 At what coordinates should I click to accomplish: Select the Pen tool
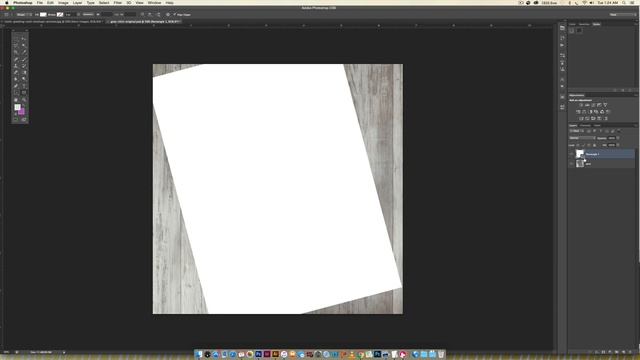(x=16, y=86)
